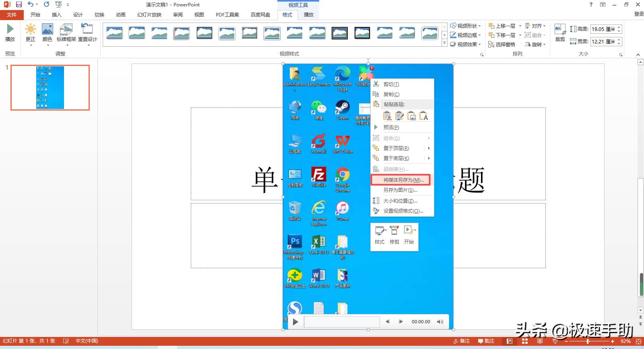Play the video with the player play button
The image size is (644, 349).
click(x=295, y=322)
